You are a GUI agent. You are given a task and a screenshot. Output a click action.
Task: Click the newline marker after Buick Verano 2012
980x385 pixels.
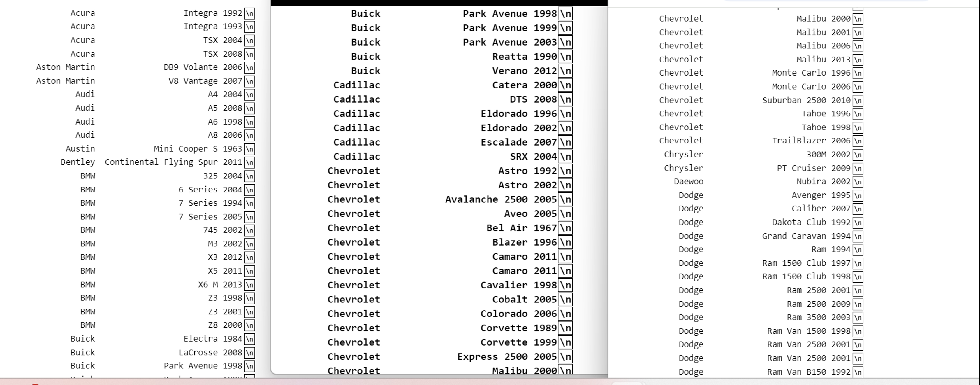tap(566, 71)
